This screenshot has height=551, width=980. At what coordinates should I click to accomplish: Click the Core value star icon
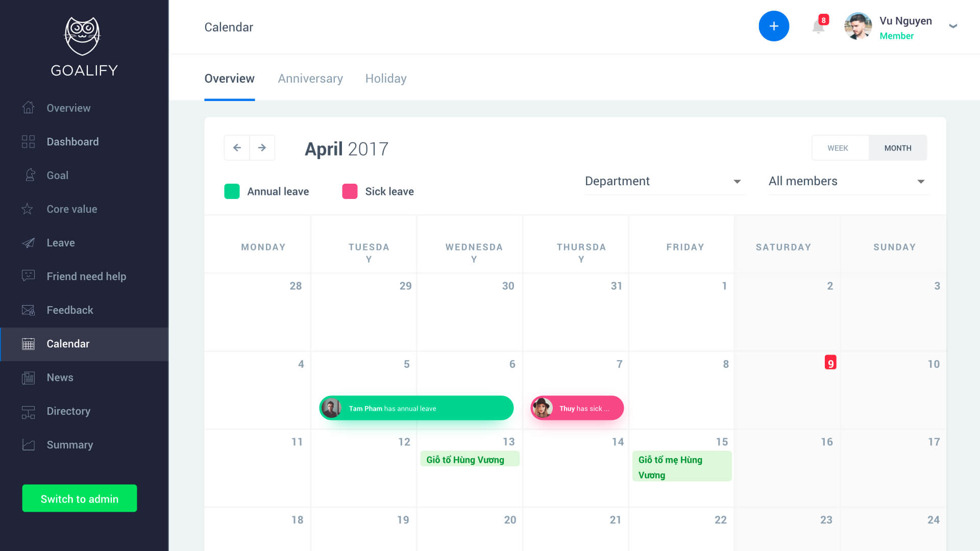pyautogui.click(x=28, y=209)
